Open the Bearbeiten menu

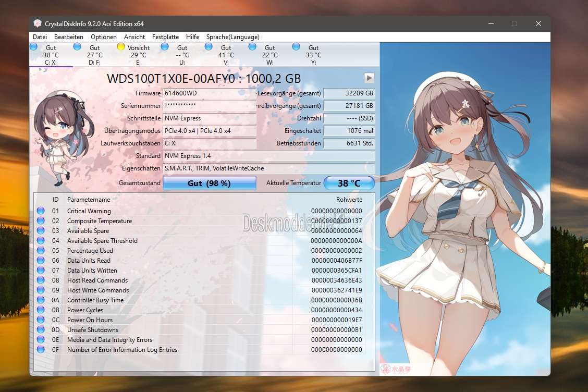(x=69, y=37)
